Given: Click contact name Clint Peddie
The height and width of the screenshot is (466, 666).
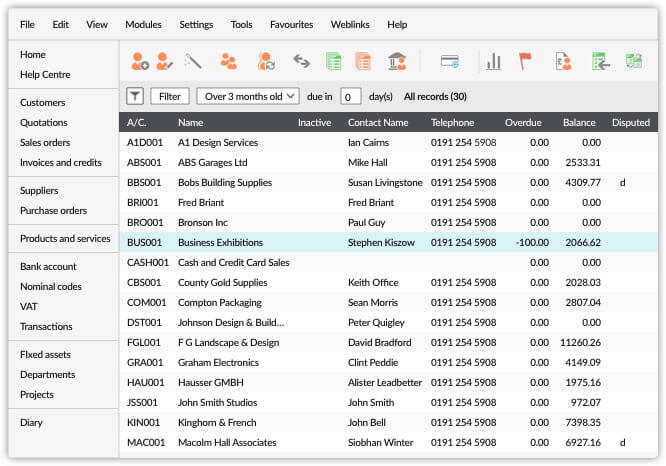Looking at the screenshot, I should click(x=373, y=362).
